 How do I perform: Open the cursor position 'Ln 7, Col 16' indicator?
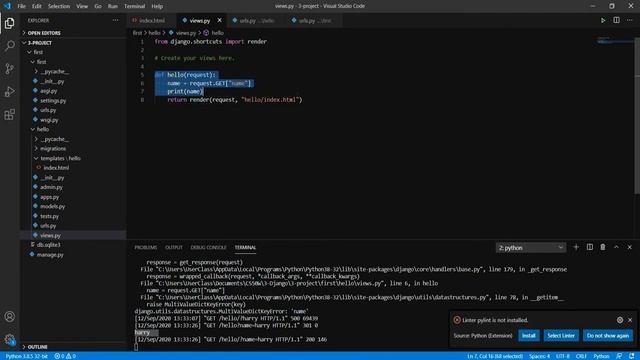(495, 356)
